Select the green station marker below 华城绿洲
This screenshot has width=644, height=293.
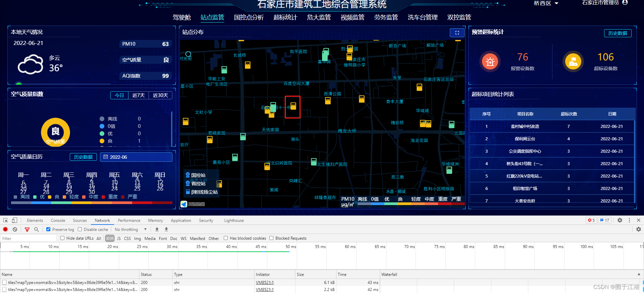[x=449, y=170]
